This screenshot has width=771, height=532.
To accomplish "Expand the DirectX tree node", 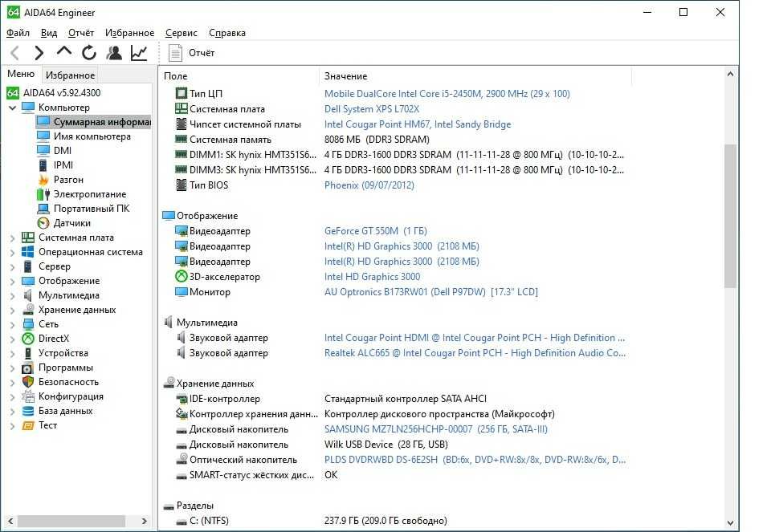I will tap(13, 339).
